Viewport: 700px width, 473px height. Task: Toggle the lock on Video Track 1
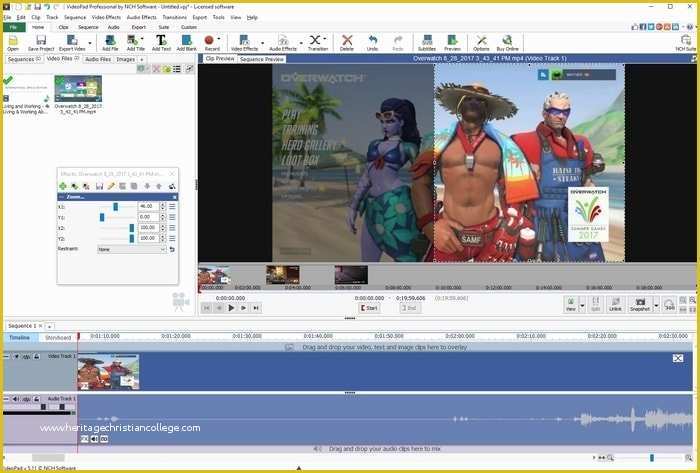click(37, 357)
